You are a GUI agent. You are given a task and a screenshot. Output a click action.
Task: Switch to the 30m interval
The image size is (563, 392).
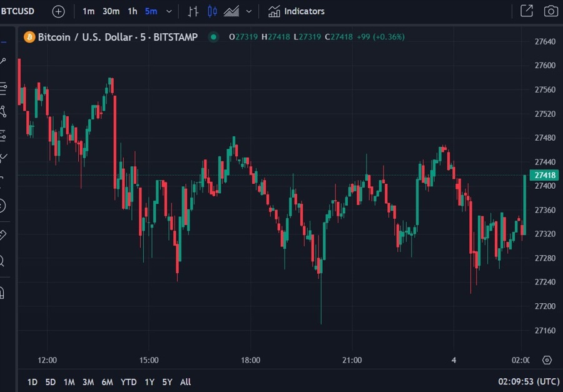pos(111,11)
